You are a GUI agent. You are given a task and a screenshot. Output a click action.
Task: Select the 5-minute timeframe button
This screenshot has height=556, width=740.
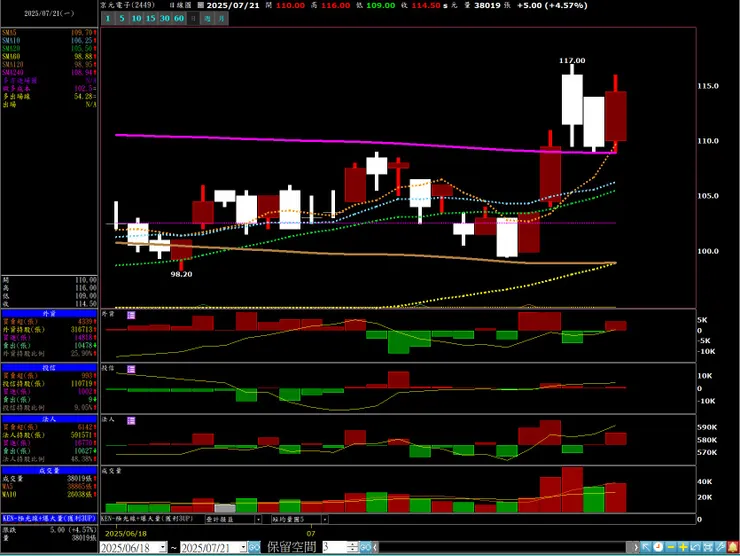point(122,18)
